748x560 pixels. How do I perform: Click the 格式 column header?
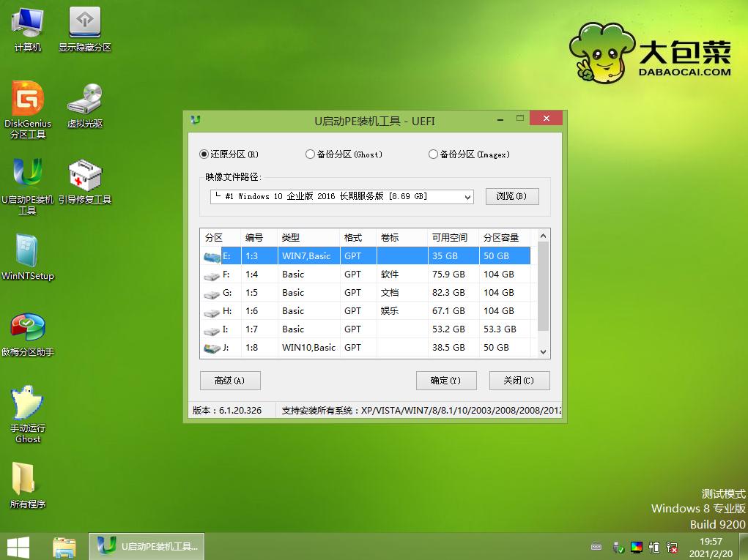pos(358,237)
